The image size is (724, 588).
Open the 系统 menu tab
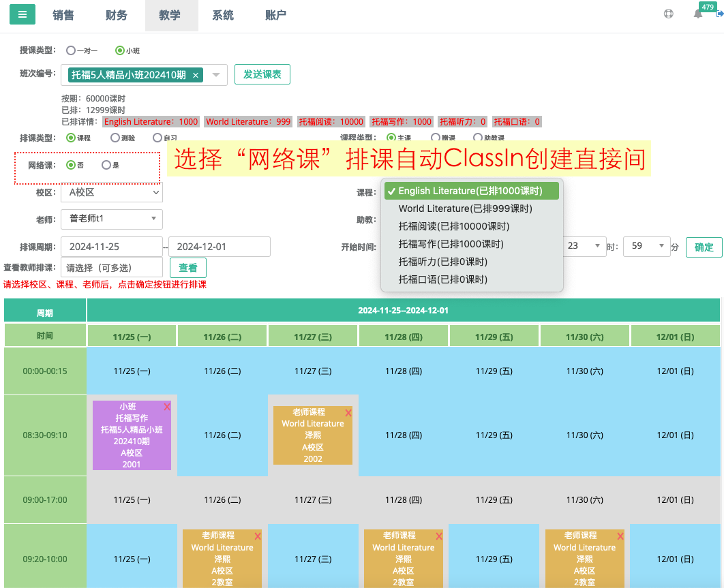coord(223,16)
